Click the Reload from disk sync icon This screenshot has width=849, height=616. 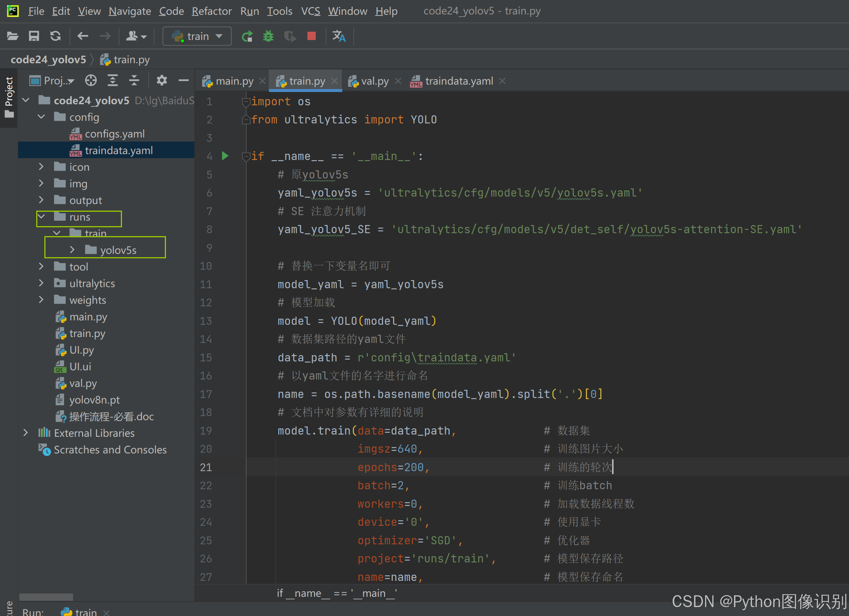click(56, 36)
